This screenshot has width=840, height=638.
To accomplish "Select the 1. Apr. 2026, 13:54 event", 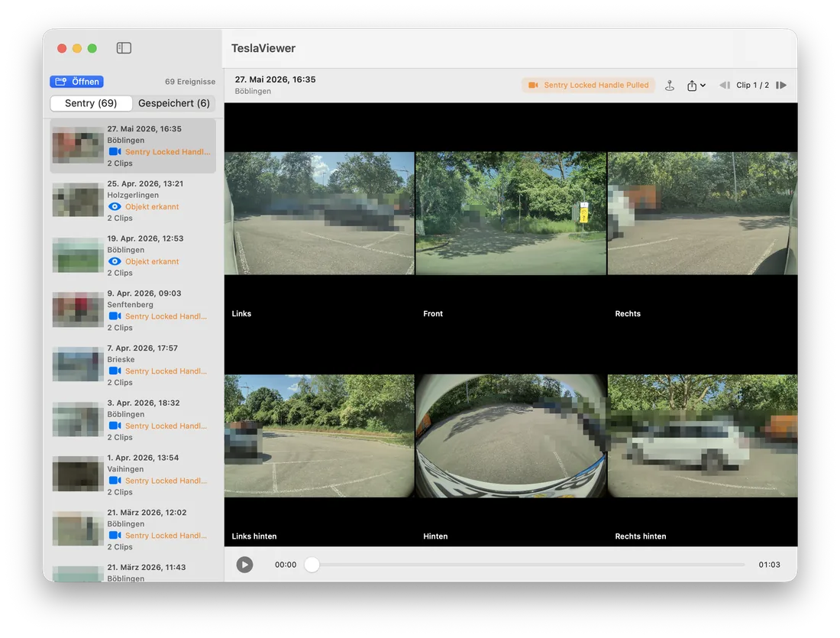I will [x=133, y=474].
